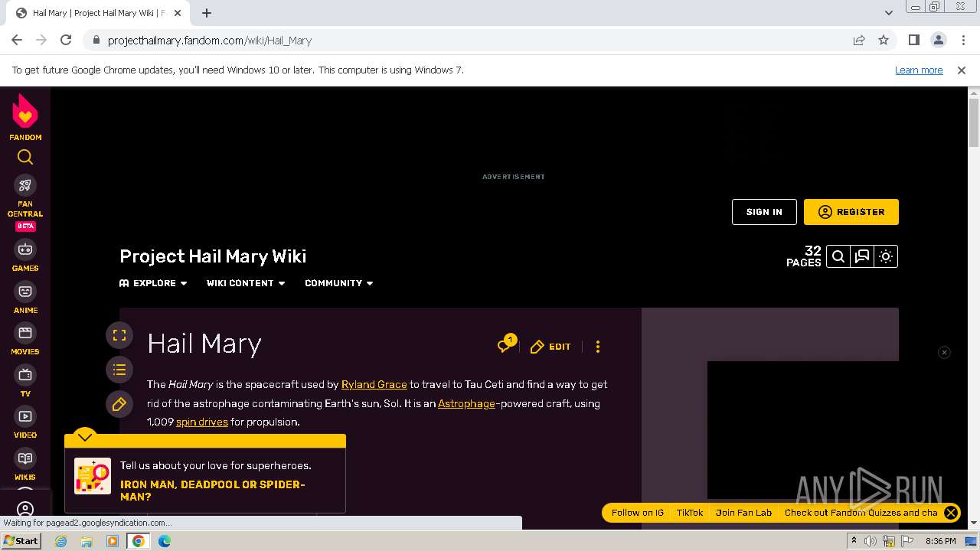The width and height of the screenshot is (980, 551).
Task: Go to Anime category in sidebar
Action: [25, 298]
